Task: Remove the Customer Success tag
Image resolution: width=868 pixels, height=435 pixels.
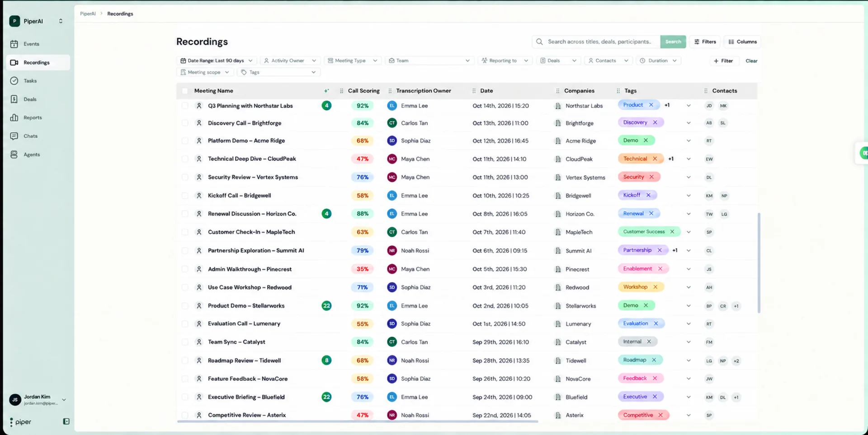Action: pos(672,232)
